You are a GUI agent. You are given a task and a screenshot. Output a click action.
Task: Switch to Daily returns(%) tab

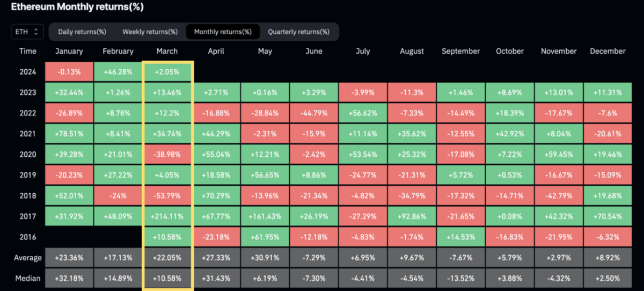point(82,32)
